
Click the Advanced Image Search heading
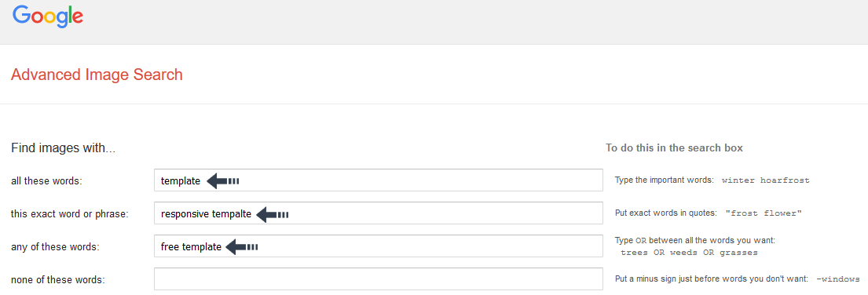click(97, 75)
